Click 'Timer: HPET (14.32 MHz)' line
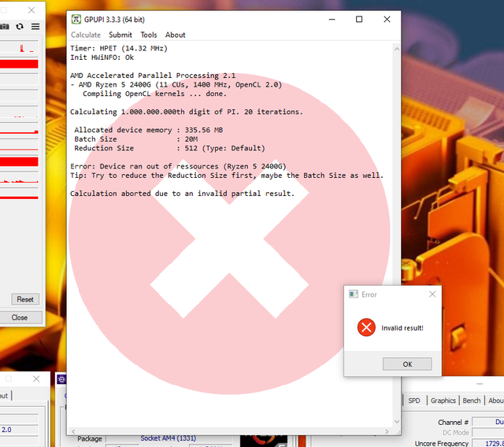 119,48
